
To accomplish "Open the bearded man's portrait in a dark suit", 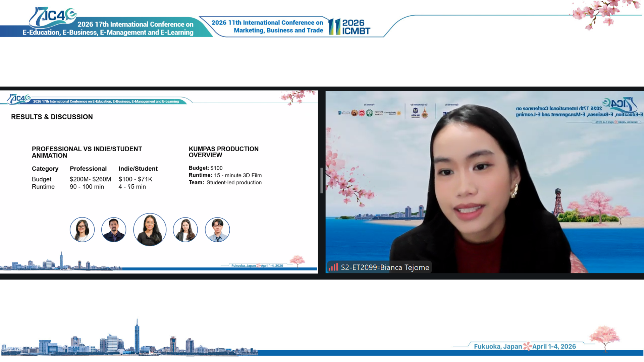I will [x=114, y=230].
